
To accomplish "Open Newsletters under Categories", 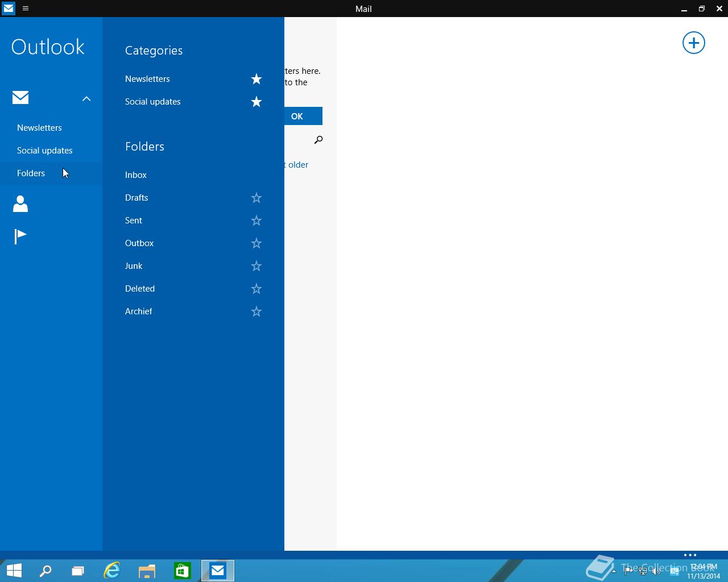I will coord(147,79).
